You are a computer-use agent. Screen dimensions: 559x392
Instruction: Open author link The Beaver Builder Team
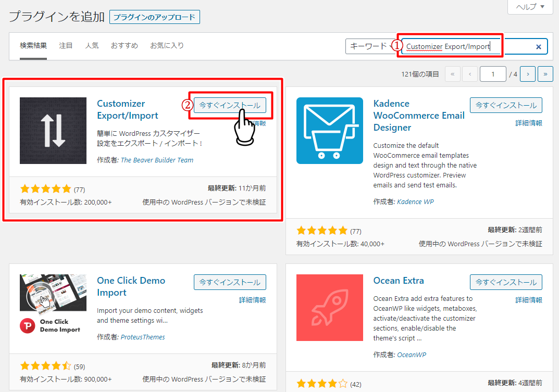click(x=157, y=160)
